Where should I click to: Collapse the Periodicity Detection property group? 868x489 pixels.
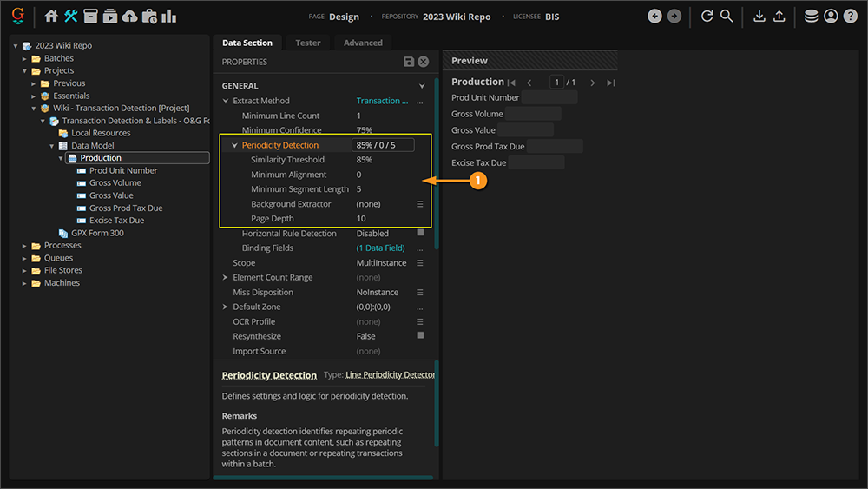click(x=234, y=146)
